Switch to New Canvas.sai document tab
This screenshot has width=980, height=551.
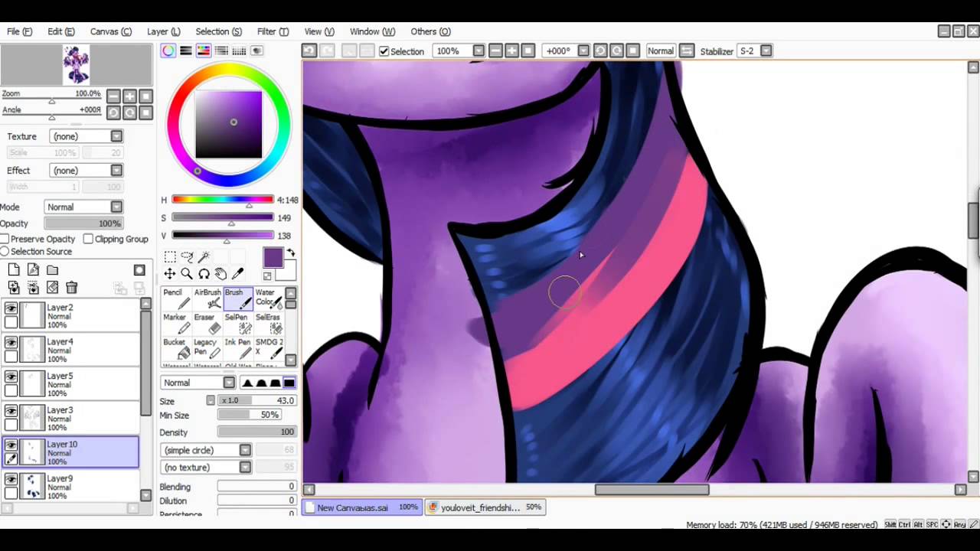tap(362, 507)
